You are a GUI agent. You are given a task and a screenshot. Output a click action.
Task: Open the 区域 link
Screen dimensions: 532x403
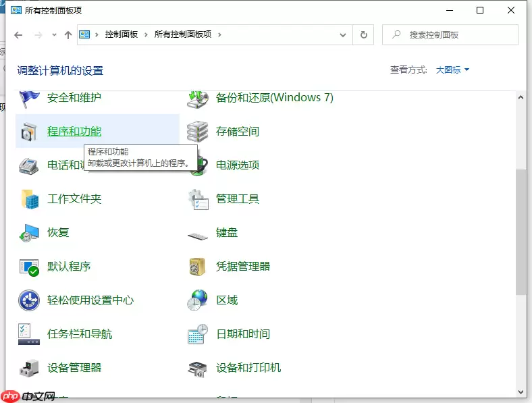click(227, 300)
